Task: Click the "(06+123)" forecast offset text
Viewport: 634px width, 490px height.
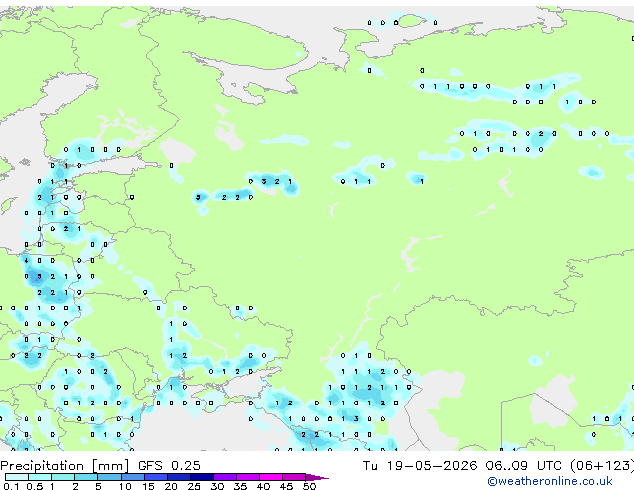Action: tap(602, 466)
